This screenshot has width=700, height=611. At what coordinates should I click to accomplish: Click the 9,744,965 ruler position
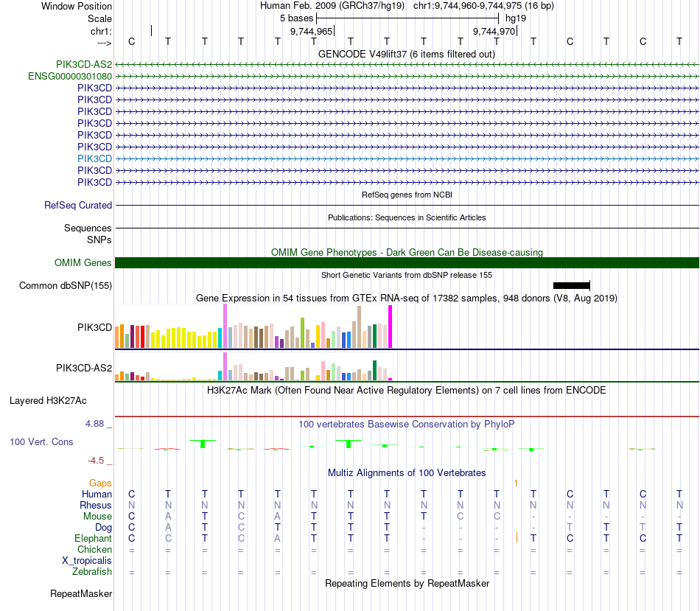(x=311, y=31)
